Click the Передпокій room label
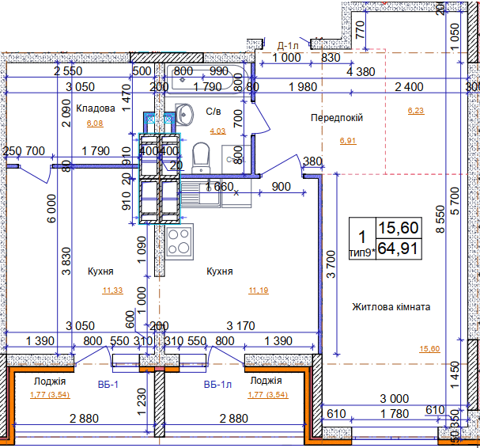The image size is (480, 448). (x=337, y=118)
